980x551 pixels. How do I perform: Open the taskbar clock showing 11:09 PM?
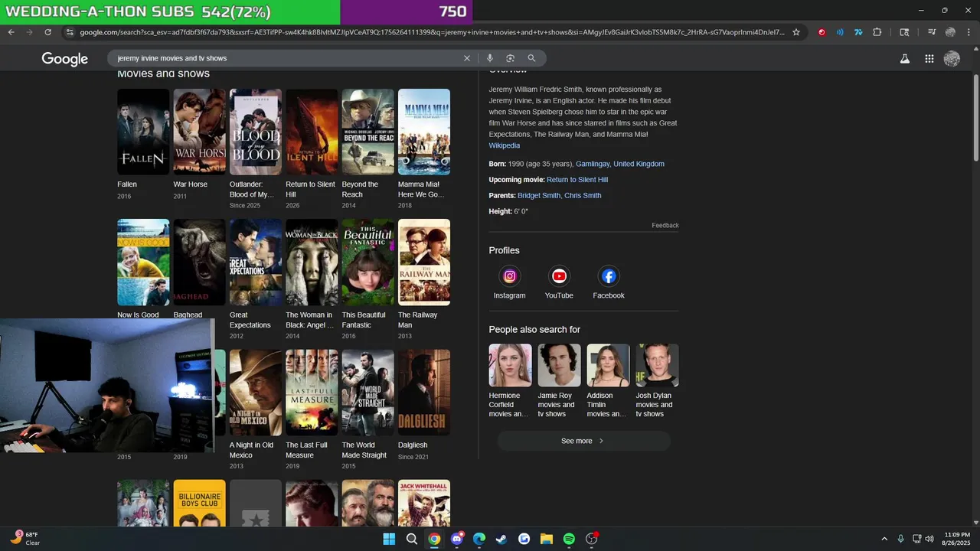click(x=957, y=539)
